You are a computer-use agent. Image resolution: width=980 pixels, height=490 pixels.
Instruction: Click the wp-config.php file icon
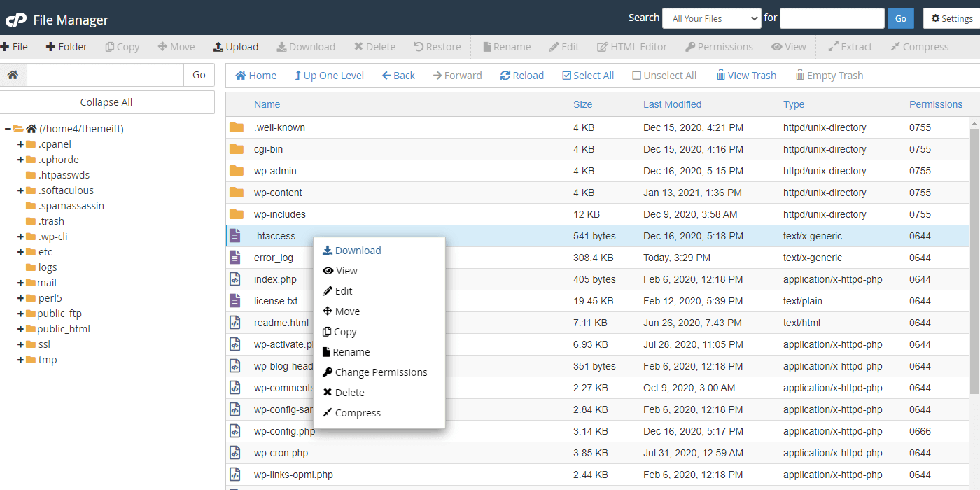click(235, 431)
